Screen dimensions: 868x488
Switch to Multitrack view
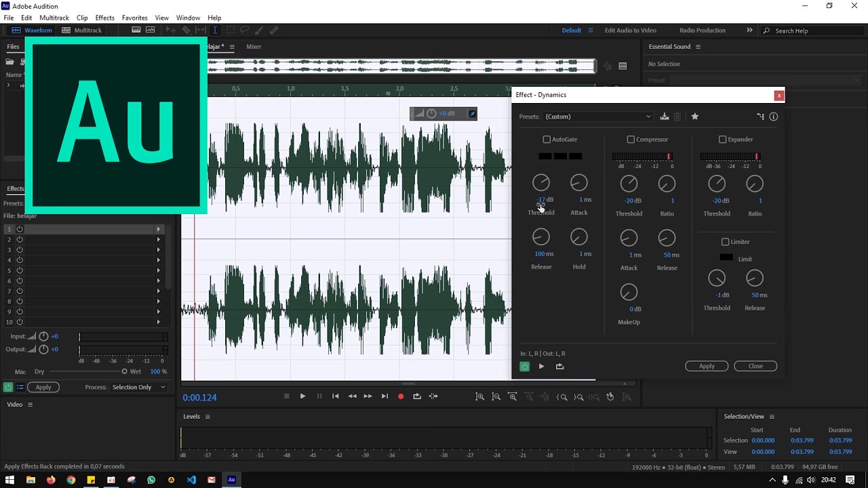click(x=81, y=30)
